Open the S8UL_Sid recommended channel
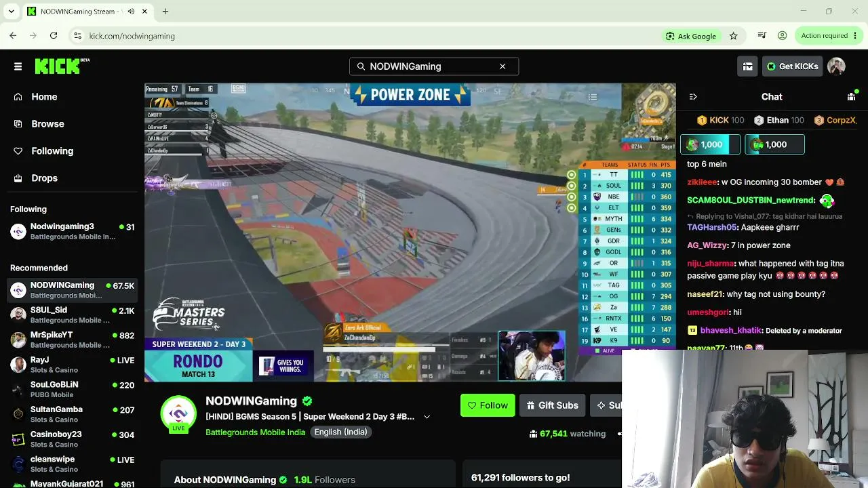Viewport: 868px width, 488px height. pyautogui.click(x=73, y=315)
